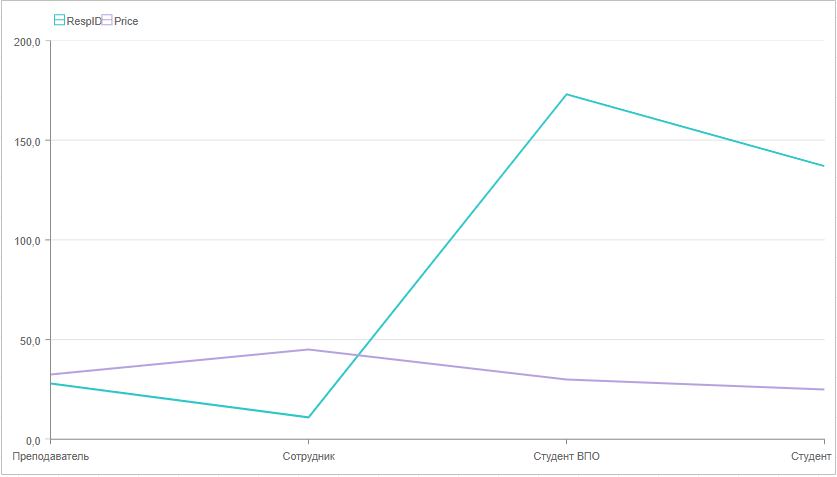The width and height of the screenshot is (837, 477).
Task: Click the 100,0 y-axis label
Action: (x=26, y=241)
